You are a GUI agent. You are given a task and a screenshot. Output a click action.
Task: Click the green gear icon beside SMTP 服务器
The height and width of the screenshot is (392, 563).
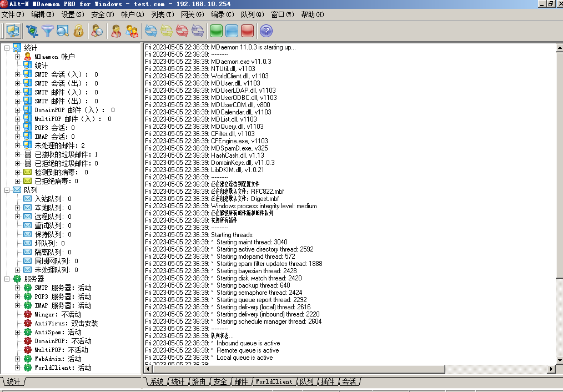pos(28,288)
